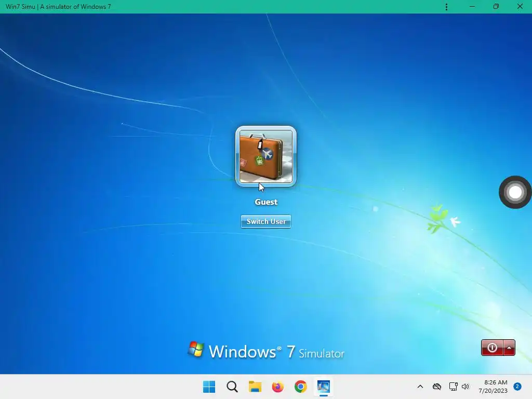Expand the shutdown options arrow
This screenshot has height=399, width=532.
point(509,348)
